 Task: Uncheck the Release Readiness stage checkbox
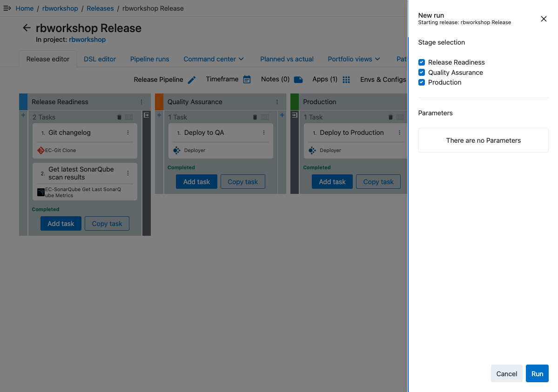tap(422, 62)
